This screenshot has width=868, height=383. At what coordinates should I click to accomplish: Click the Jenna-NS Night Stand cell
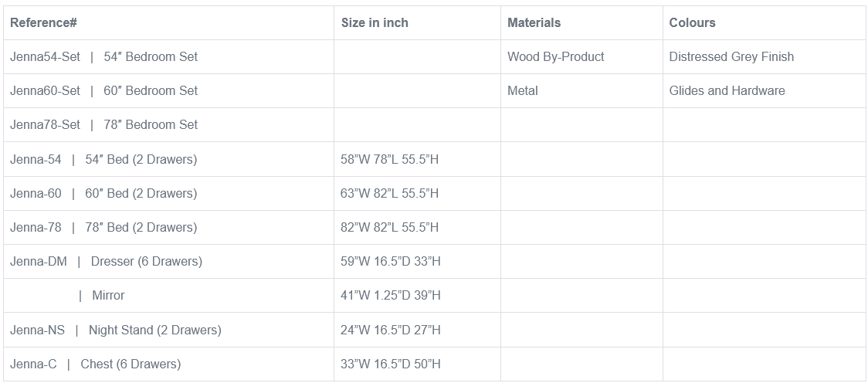point(116,330)
